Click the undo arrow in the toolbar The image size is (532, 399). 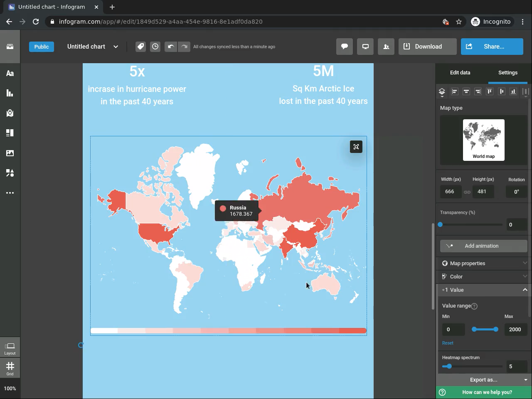170,47
